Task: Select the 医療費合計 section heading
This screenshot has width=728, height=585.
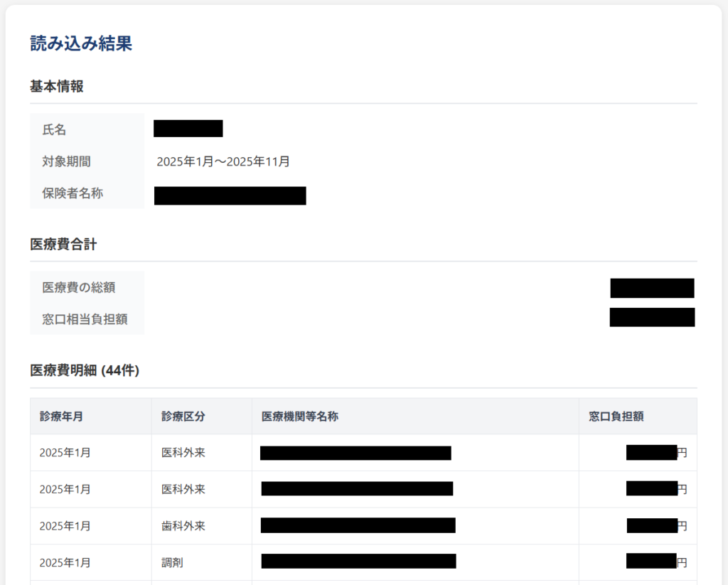Action: click(x=63, y=245)
